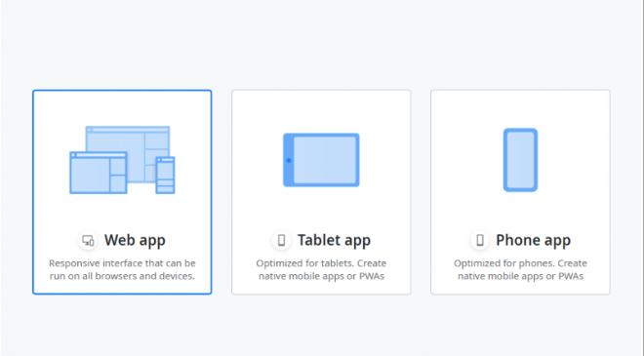This screenshot has height=356, width=644.
Task: Click the "Tablet app" title text
Action: 334,240
